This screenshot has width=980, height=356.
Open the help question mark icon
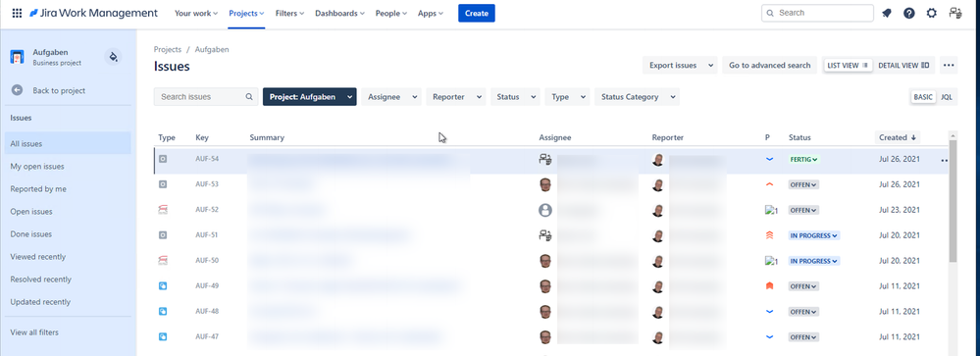(909, 13)
